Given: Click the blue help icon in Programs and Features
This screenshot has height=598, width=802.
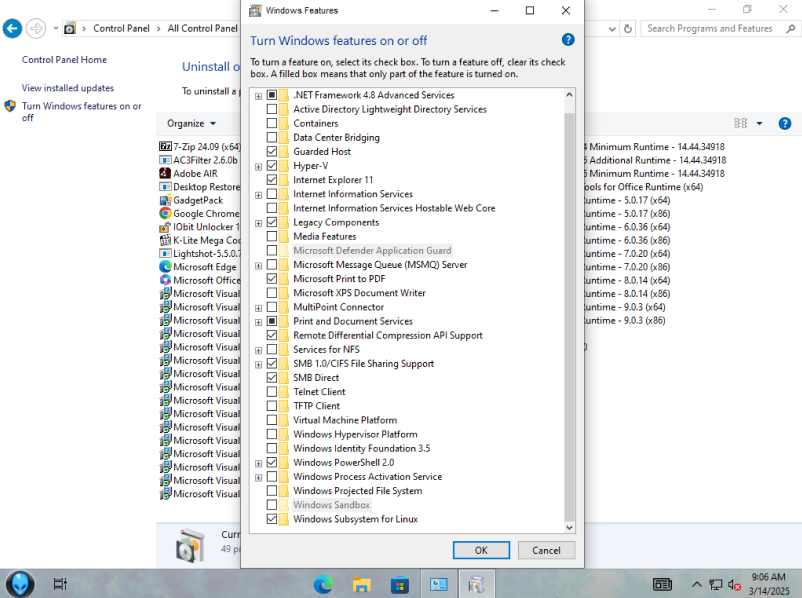Looking at the screenshot, I should 785,123.
